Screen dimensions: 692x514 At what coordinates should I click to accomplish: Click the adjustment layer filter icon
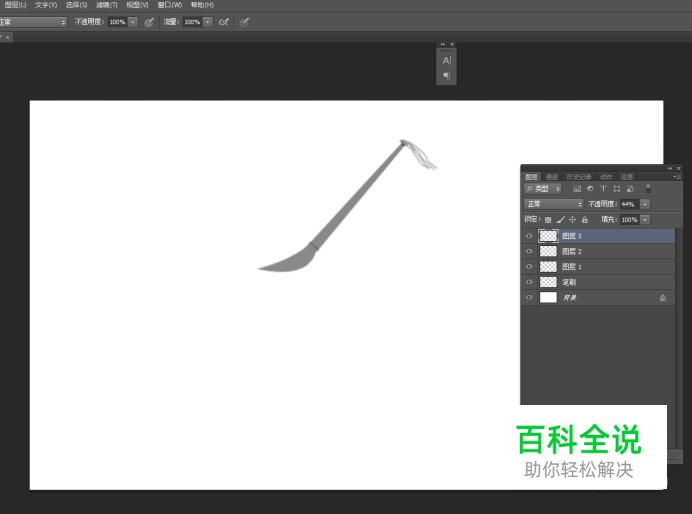point(590,189)
